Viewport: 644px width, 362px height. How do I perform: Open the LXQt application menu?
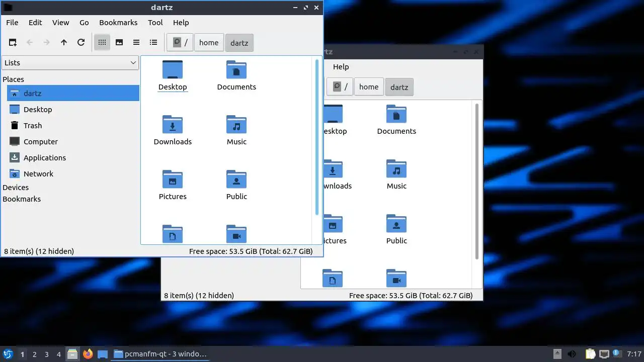[8, 354]
